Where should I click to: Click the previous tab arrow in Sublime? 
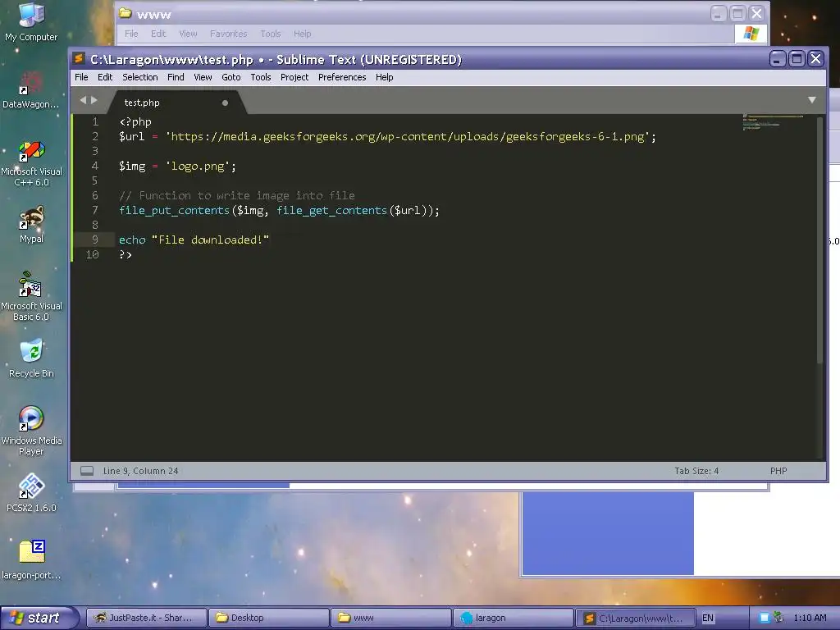(83, 100)
